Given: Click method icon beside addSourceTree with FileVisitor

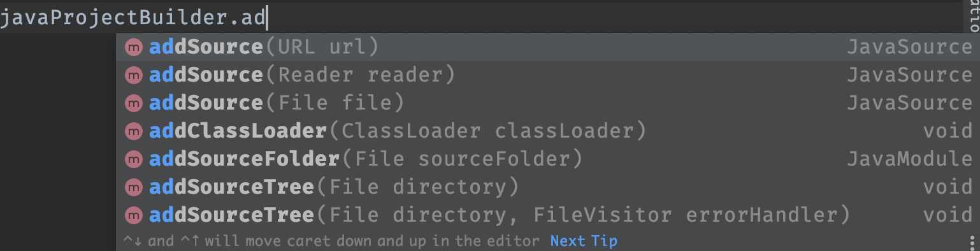Looking at the screenshot, I should point(133,215).
